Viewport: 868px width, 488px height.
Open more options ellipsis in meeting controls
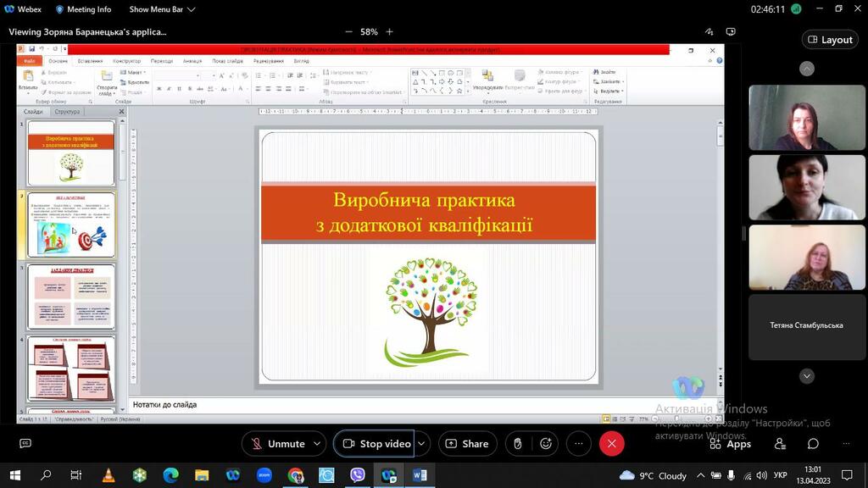coord(578,444)
